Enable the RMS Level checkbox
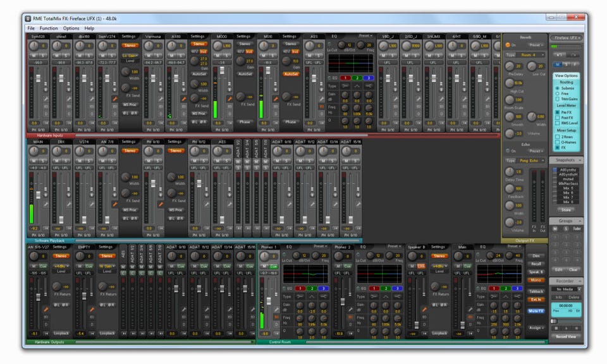Screen dimensions: 607x364 558,123
